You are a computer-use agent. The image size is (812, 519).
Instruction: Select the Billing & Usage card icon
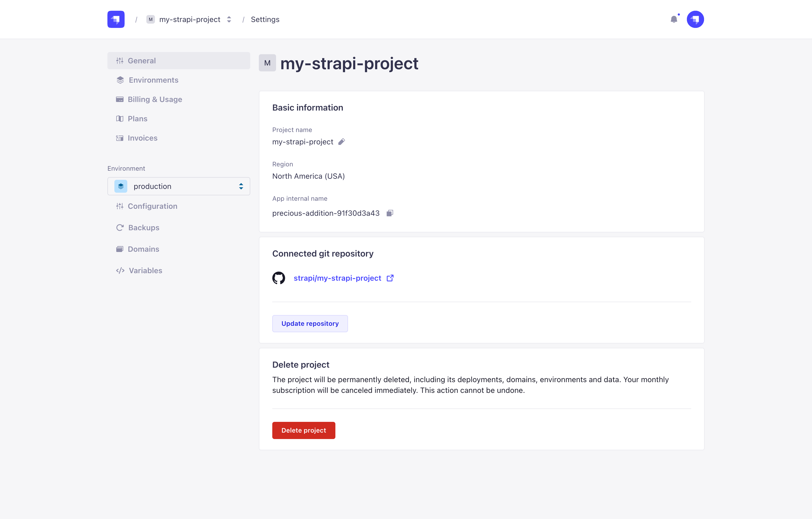120,99
